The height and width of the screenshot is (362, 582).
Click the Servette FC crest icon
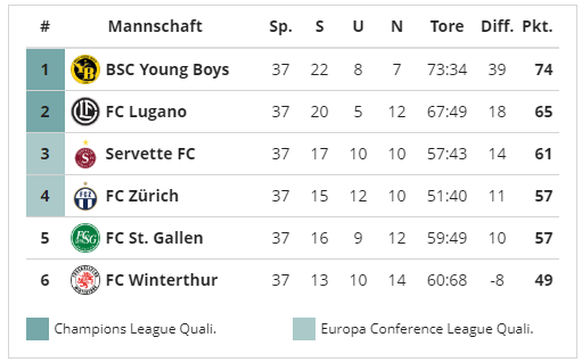tap(85, 154)
